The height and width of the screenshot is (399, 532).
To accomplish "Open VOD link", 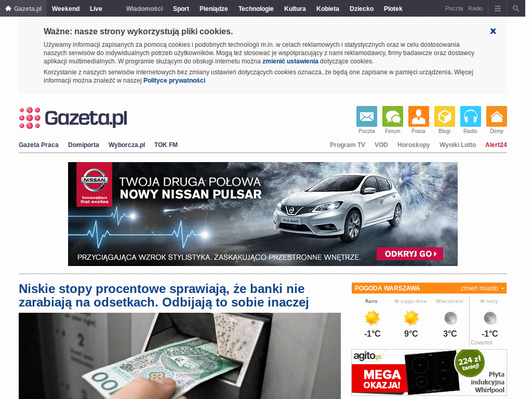I will tap(381, 145).
